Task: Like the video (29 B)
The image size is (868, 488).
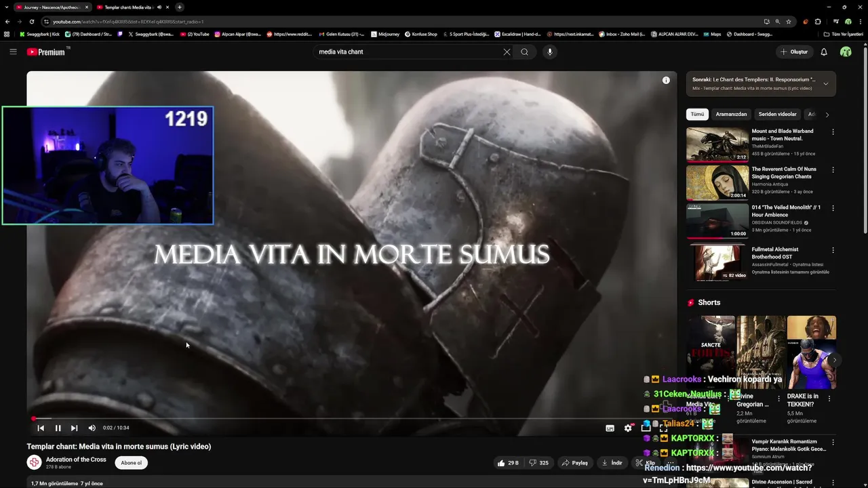Action: pyautogui.click(x=509, y=463)
